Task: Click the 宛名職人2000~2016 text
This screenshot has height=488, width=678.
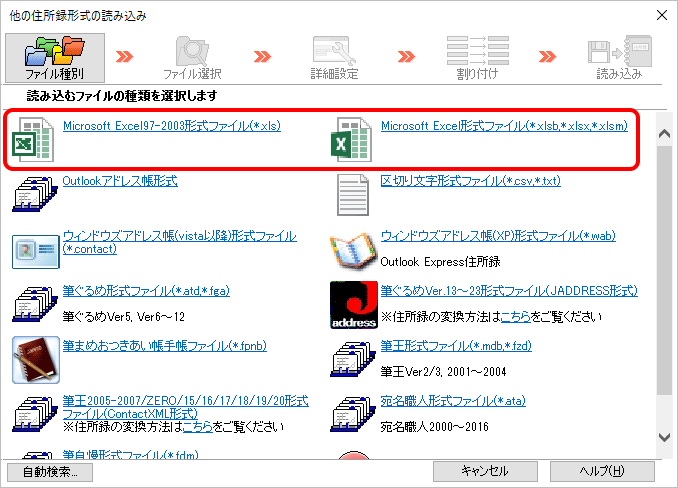Action: 435,427
